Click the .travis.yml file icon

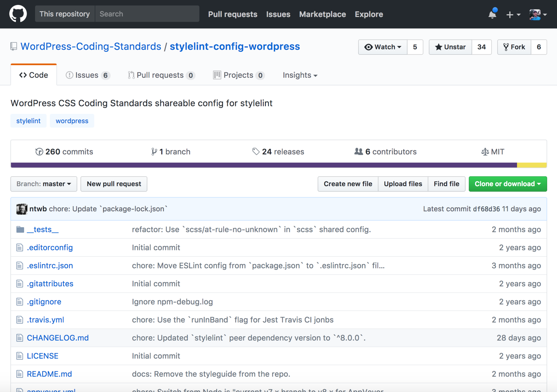[19, 320]
